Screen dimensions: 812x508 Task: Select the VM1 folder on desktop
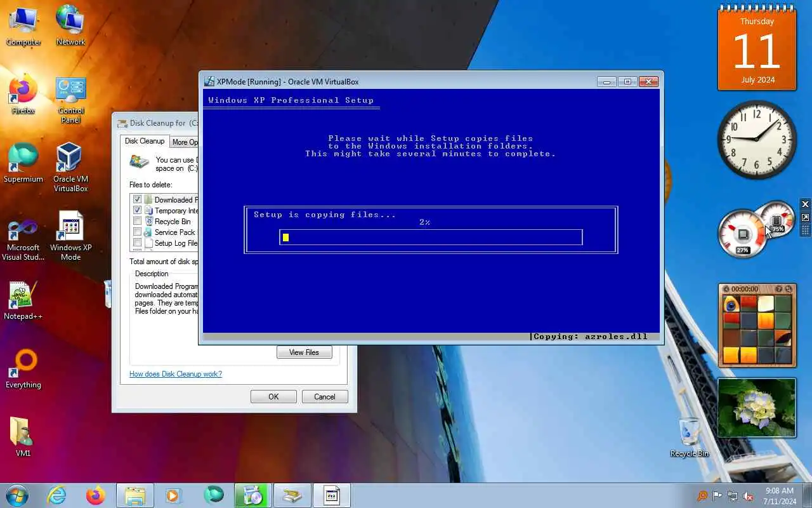[x=23, y=438]
